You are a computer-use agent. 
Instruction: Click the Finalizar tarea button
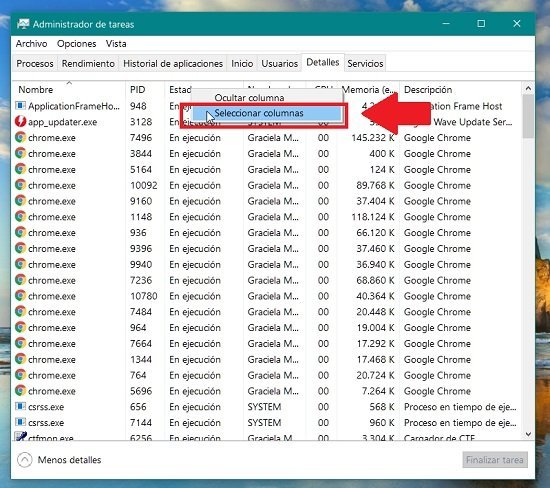[x=495, y=460]
